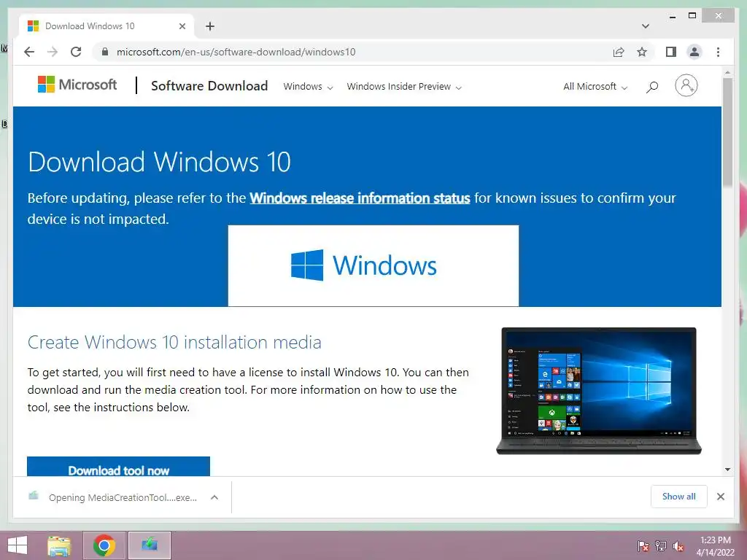Click the laptop product image
The width and height of the screenshot is (747, 560).
point(599,391)
